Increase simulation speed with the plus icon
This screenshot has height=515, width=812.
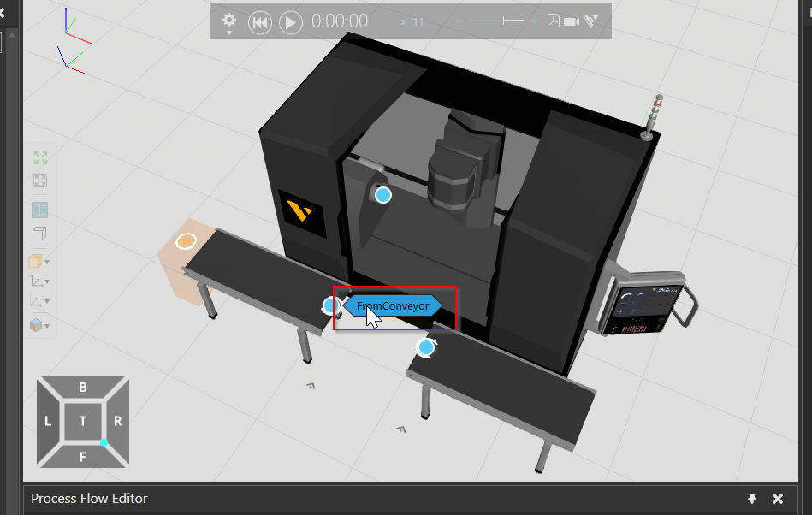pyautogui.click(x=535, y=21)
